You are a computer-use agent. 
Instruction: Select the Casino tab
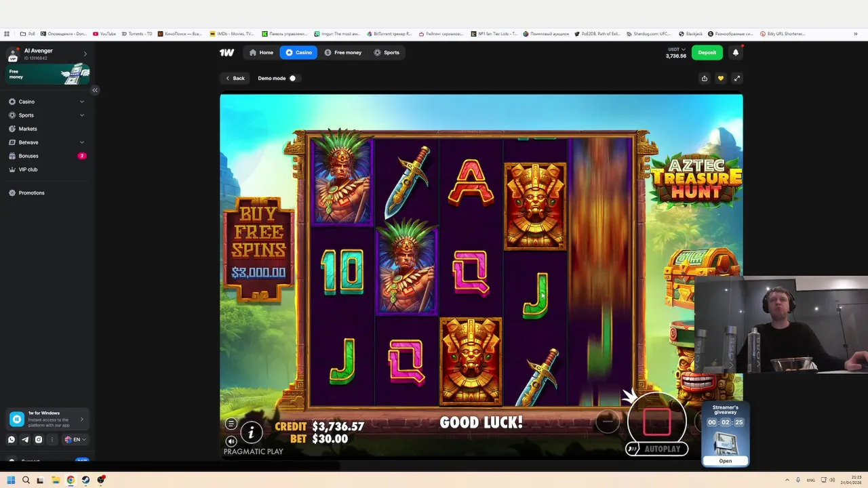[x=298, y=52]
